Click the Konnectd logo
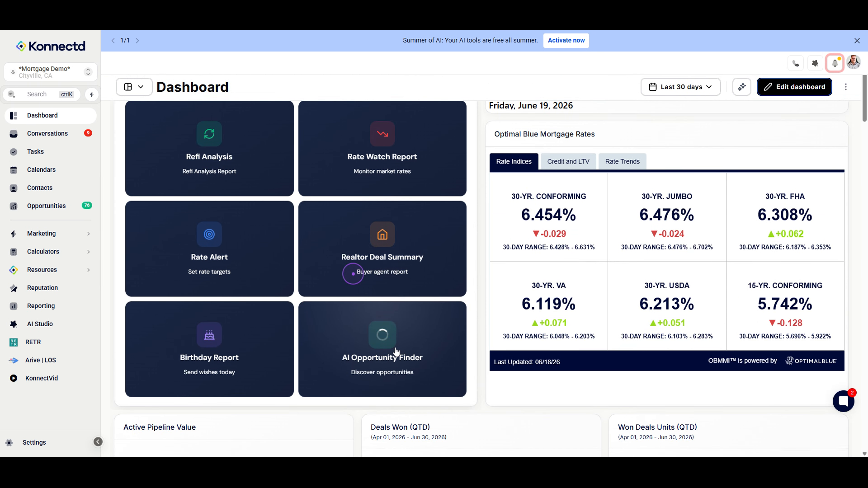 [51, 46]
